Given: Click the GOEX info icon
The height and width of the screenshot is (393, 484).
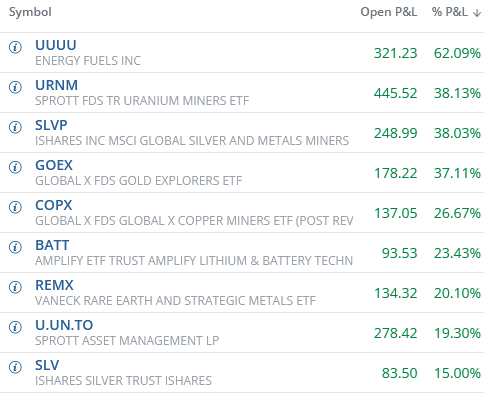Looking at the screenshot, I should point(15,167).
